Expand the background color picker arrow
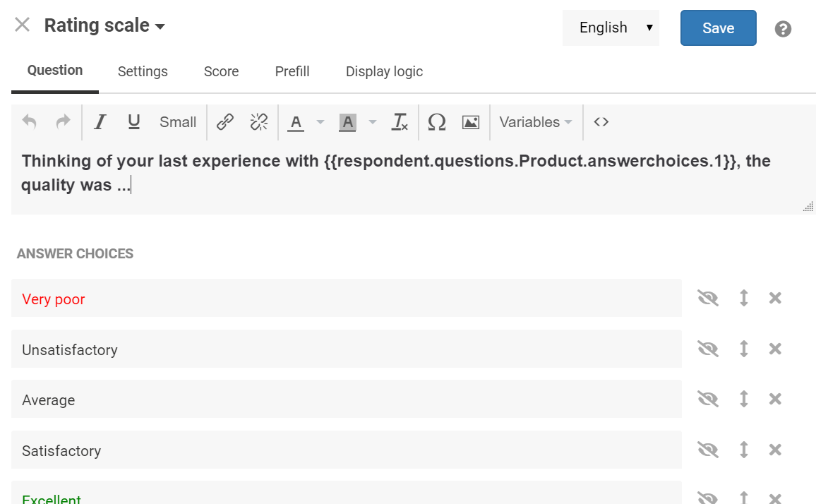Viewport: 816px width, 504px height. tap(373, 122)
